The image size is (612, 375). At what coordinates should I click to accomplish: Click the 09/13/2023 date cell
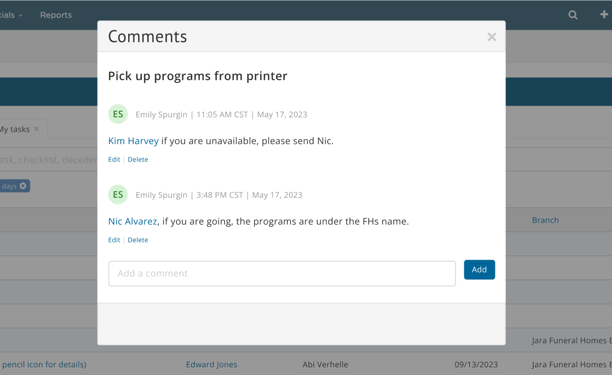point(476,364)
